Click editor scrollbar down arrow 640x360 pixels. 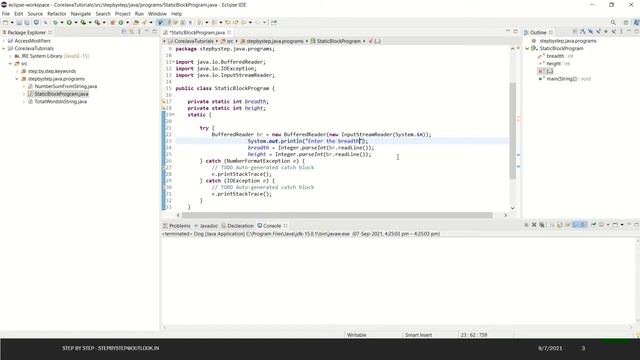click(513, 208)
